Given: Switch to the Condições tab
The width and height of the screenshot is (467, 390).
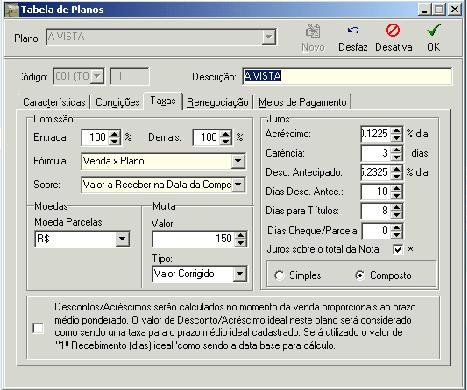Looking at the screenshot, I should point(117,102).
